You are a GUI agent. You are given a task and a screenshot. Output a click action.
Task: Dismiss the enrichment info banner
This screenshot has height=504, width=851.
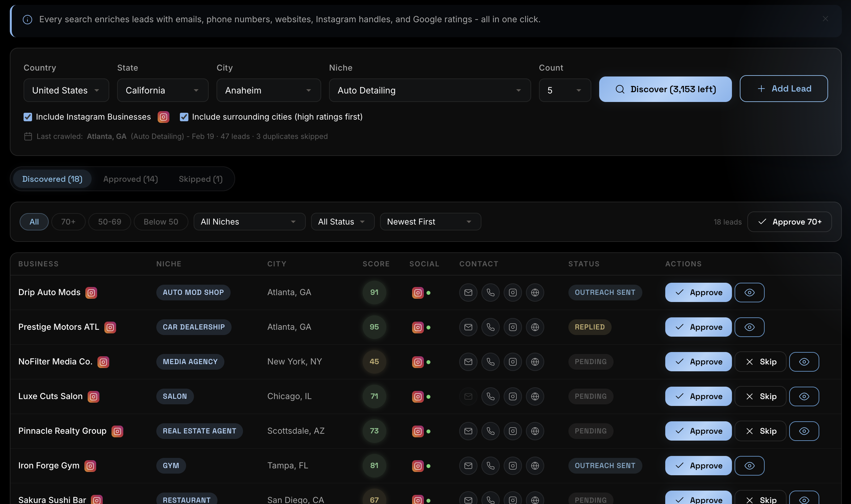[x=825, y=19]
